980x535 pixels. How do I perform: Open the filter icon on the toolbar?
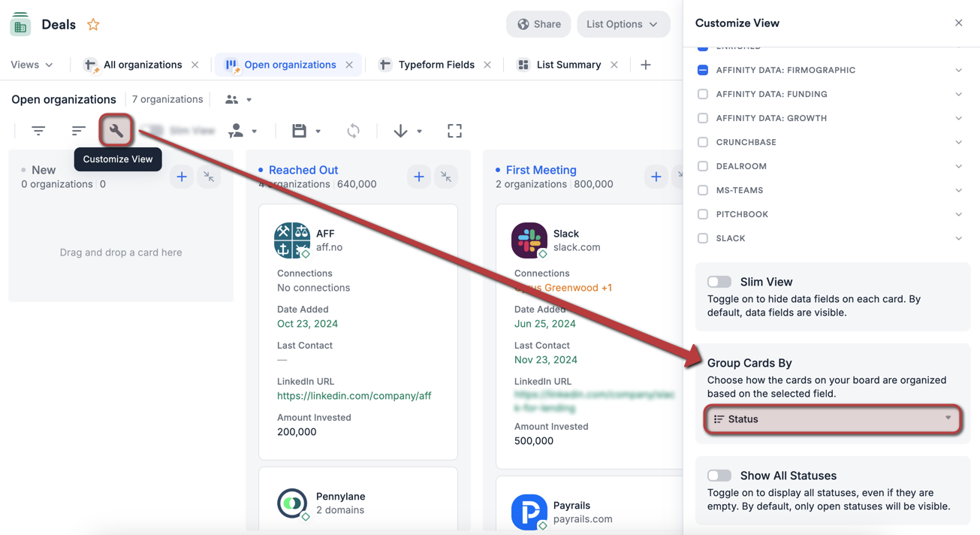click(x=38, y=130)
